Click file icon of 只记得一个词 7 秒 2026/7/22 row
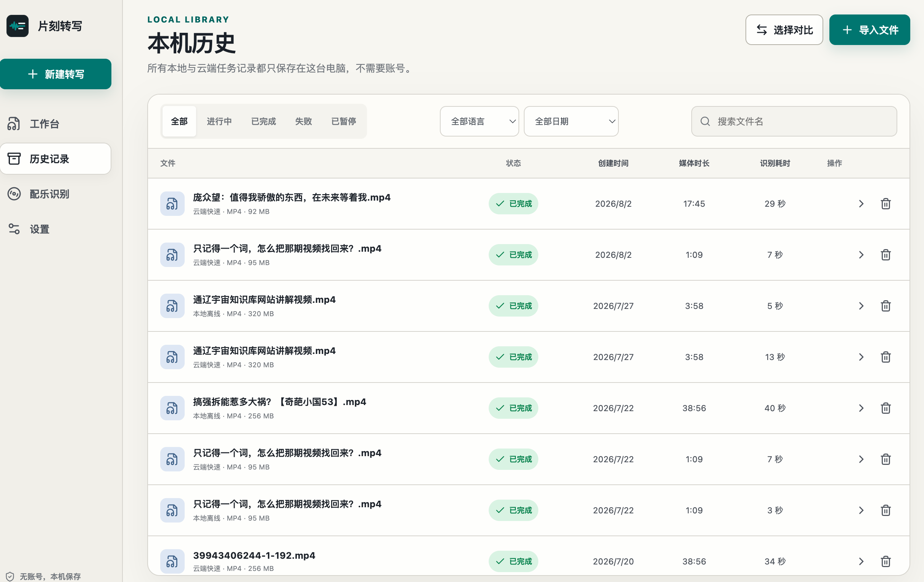The image size is (924, 582). pos(172,459)
